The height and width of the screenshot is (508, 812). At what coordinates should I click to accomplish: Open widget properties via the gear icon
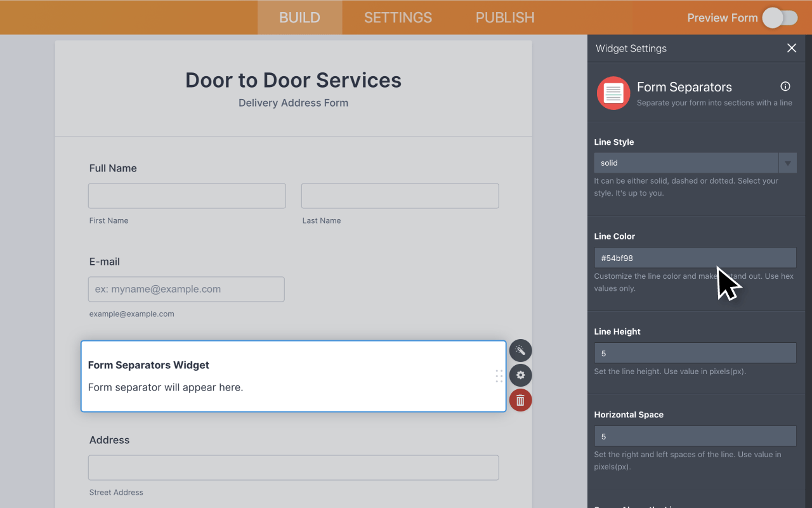click(520, 375)
